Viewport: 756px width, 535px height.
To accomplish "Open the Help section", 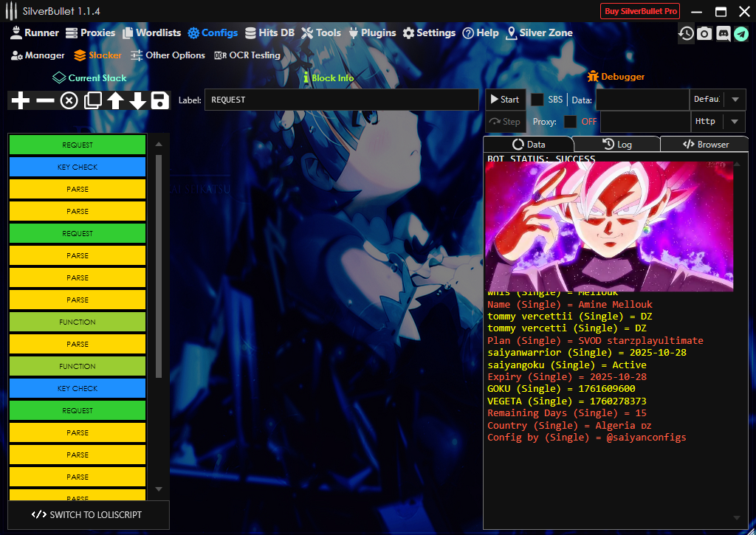I will [481, 32].
